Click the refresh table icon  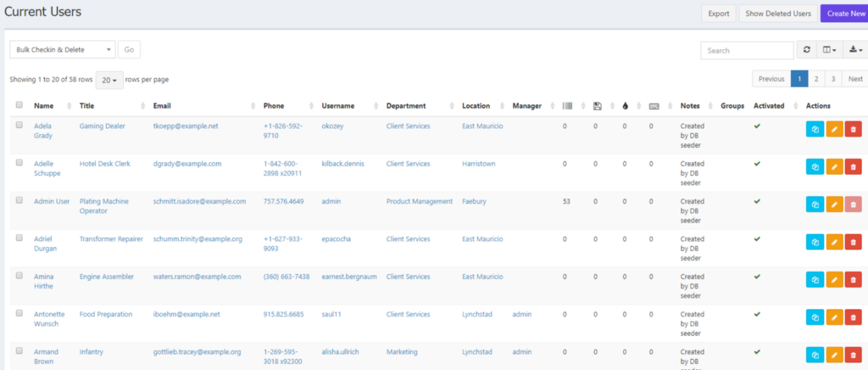pyautogui.click(x=807, y=50)
